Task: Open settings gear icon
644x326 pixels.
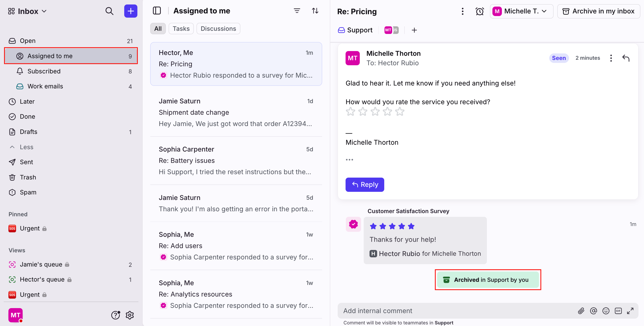Action: point(130,315)
